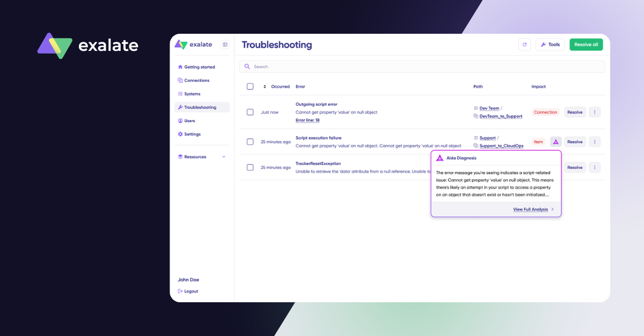
Task: Click the Path column header
Action: (478, 86)
